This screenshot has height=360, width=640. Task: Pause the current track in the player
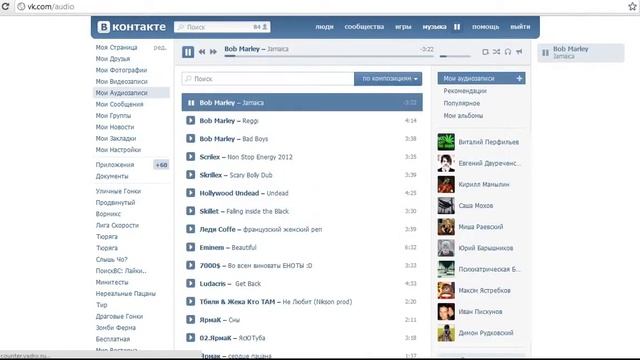tap(188, 52)
